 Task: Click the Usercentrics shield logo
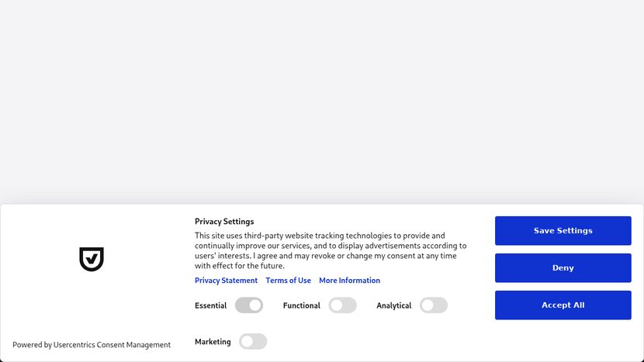click(92, 259)
